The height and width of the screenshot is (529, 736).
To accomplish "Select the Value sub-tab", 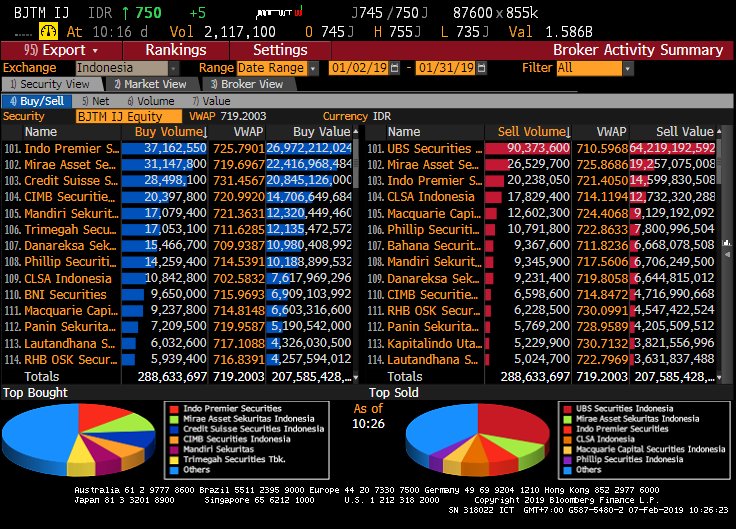I will [211, 101].
